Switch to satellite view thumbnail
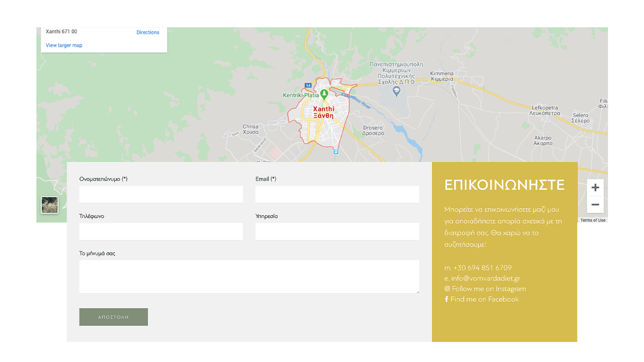 coord(50,205)
